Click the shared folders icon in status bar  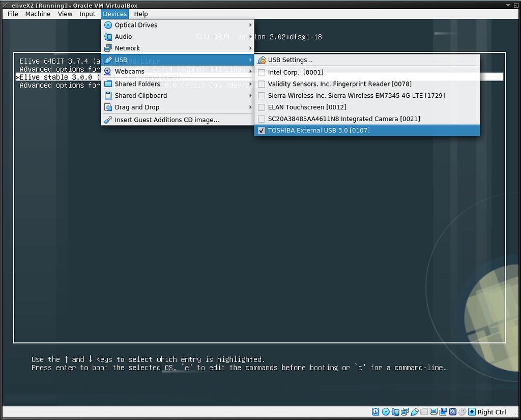coord(424,412)
